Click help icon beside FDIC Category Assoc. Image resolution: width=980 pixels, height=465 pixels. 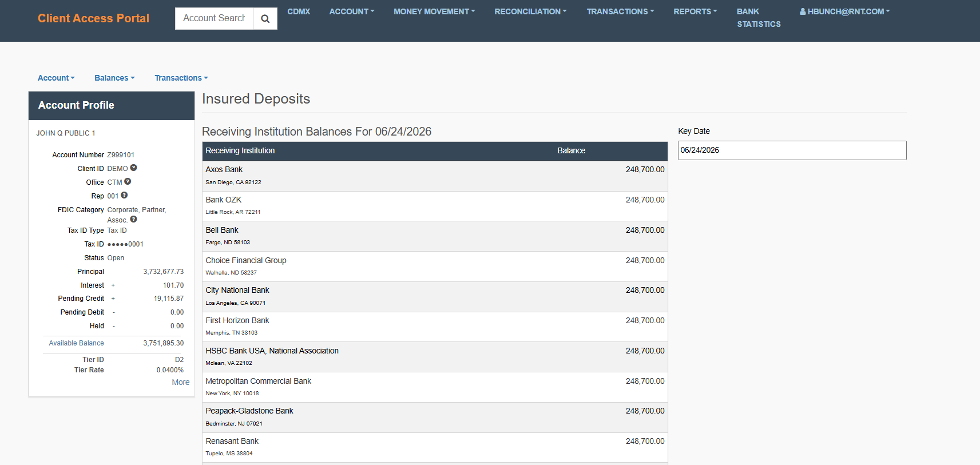click(x=133, y=220)
